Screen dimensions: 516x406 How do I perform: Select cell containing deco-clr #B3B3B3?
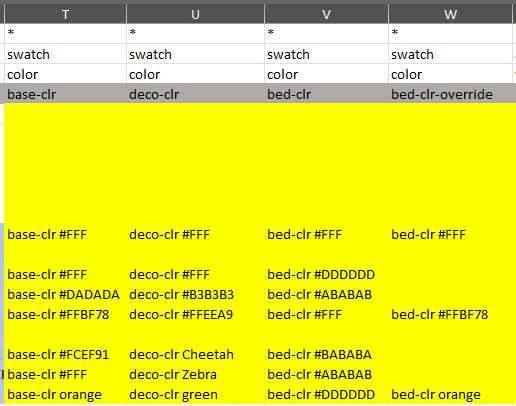pyautogui.click(x=195, y=294)
